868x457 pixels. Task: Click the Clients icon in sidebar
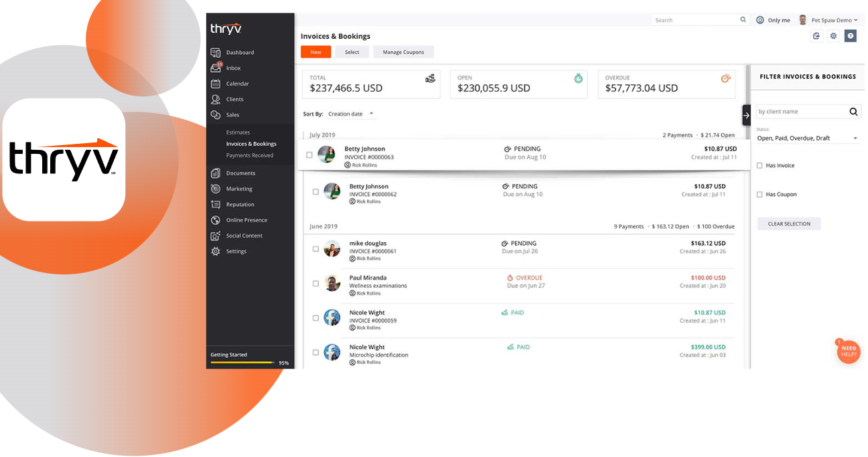[216, 99]
